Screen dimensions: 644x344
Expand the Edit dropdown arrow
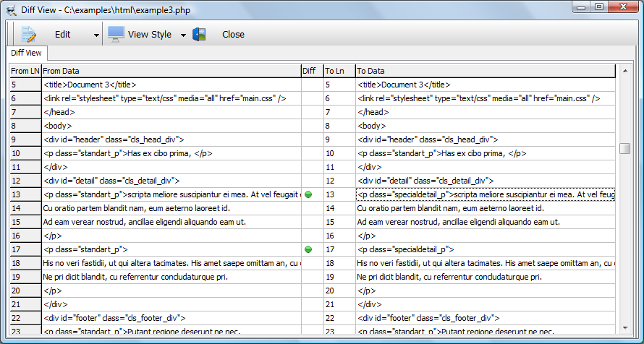pos(96,35)
